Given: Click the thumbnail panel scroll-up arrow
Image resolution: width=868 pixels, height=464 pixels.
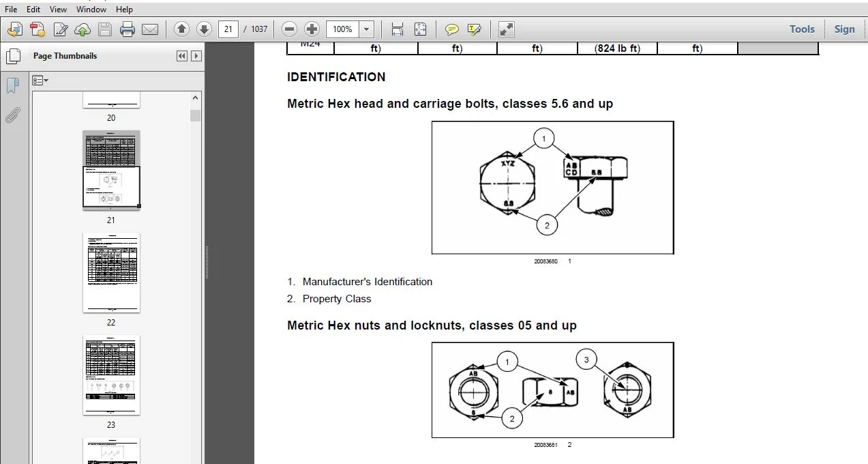Looking at the screenshot, I should [196, 98].
